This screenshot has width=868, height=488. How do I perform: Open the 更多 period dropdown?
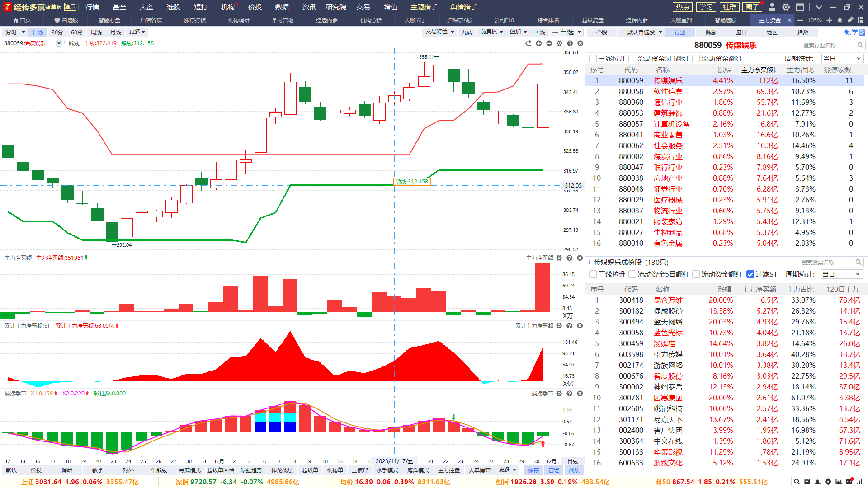(137, 32)
